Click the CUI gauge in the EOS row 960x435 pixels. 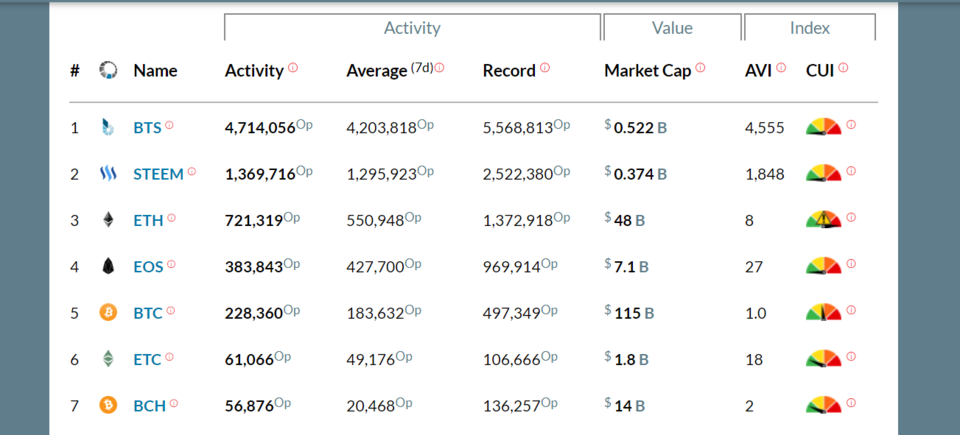[x=823, y=266]
